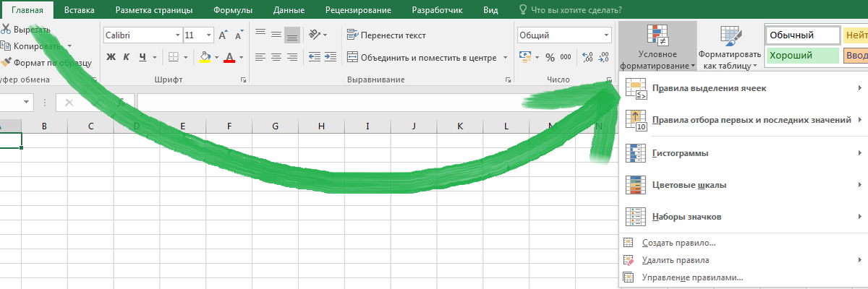This screenshot has height=289, width=868.
Task: Increase the cell indent
Action: pos(331,57)
